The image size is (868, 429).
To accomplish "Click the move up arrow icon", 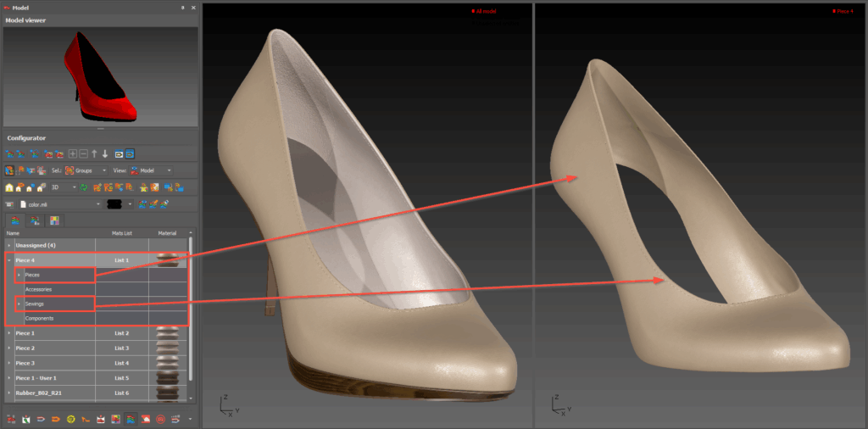I will [94, 154].
